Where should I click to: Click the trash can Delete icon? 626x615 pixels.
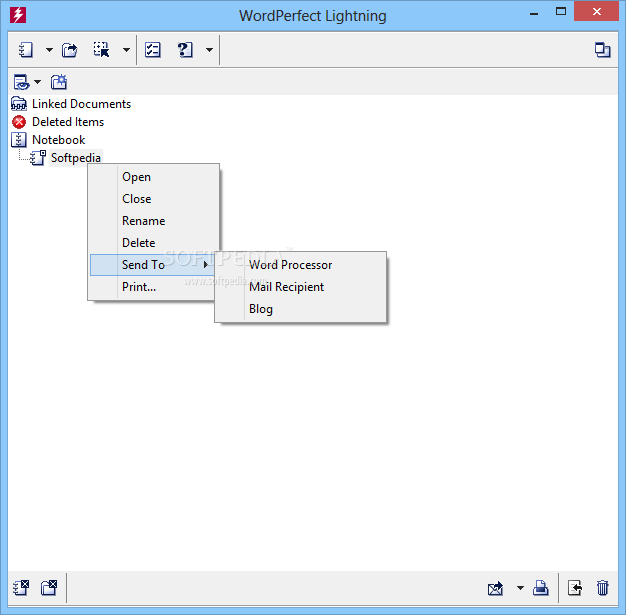pos(602,588)
